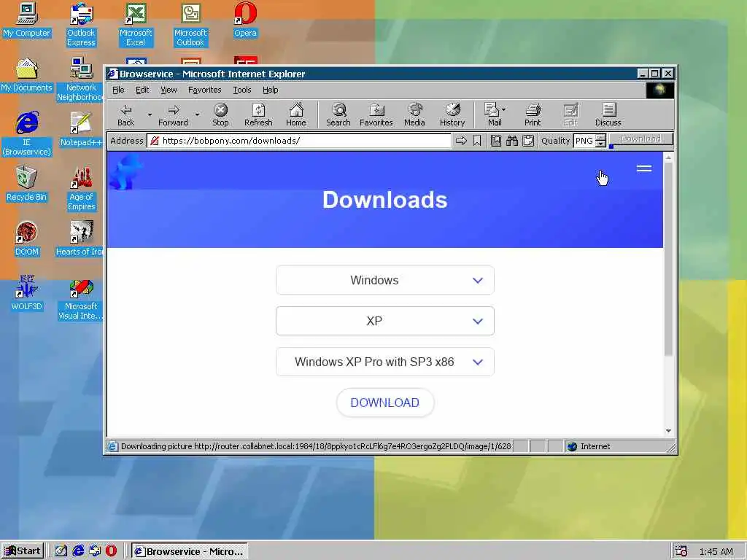The width and height of the screenshot is (747, 560).
Task: Click the page scrollbar up arrow
Action: [668, 157]
